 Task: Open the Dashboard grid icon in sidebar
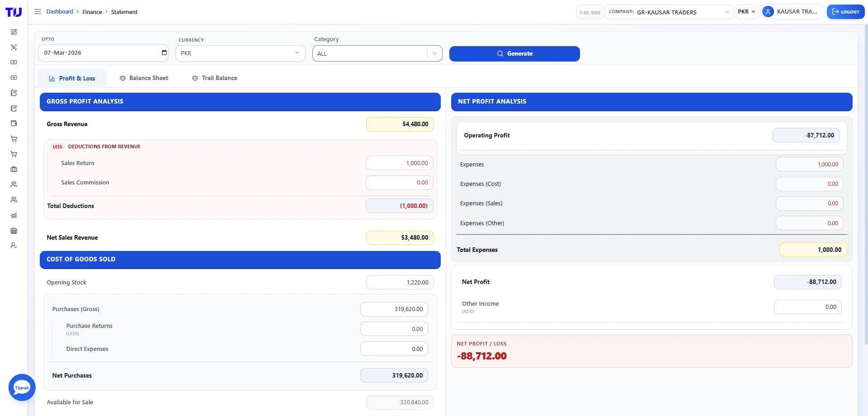point(14,32)
